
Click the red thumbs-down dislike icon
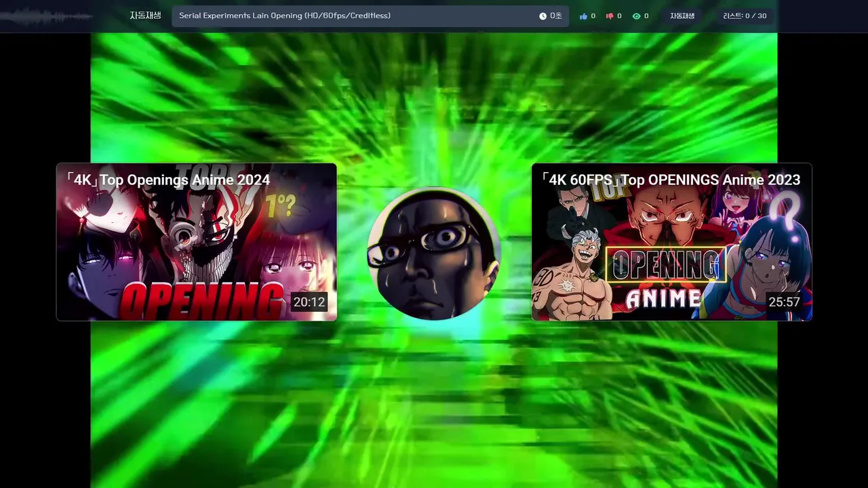coord(610,16)
